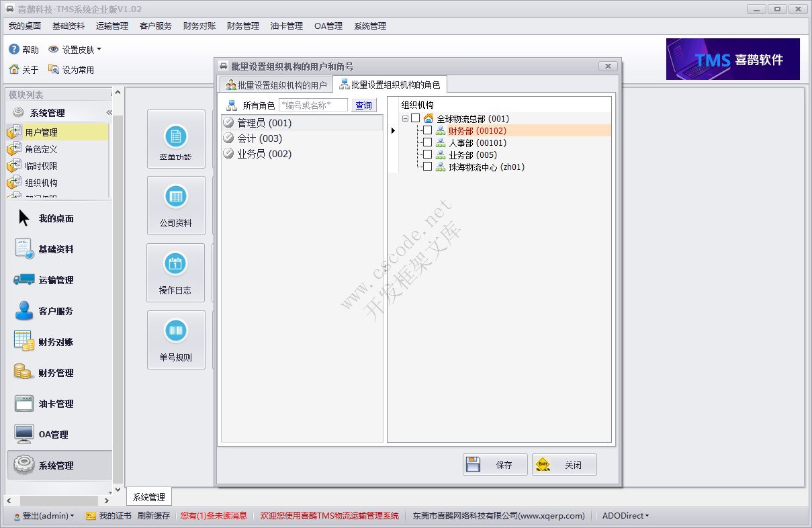Click the module list scroll-down arrow

coord(118,490)
